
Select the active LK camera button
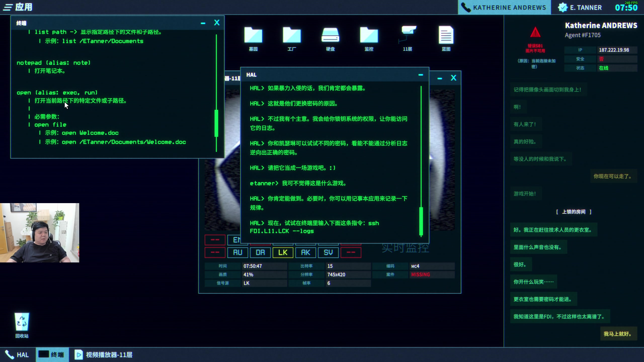tap(283, 252)
